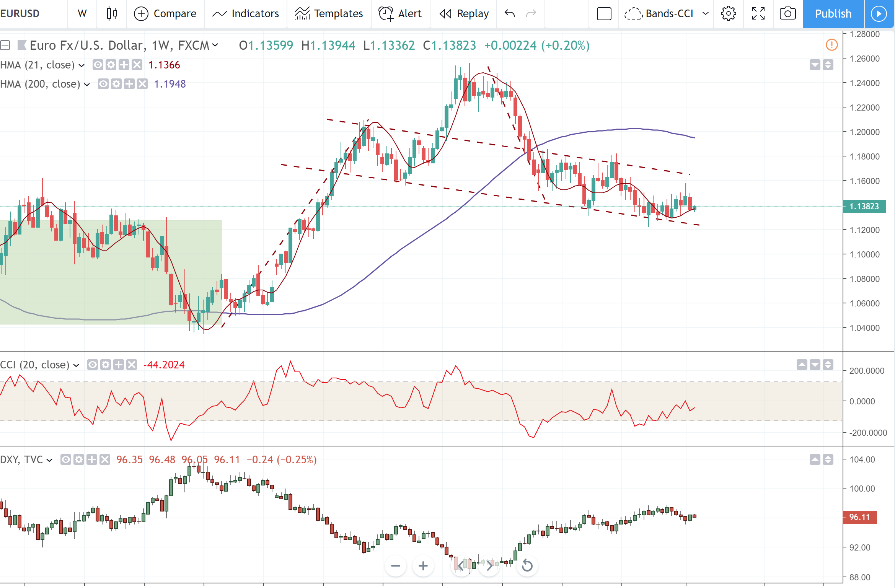Take a snapshot with camera icon

[x=787, y=14]
